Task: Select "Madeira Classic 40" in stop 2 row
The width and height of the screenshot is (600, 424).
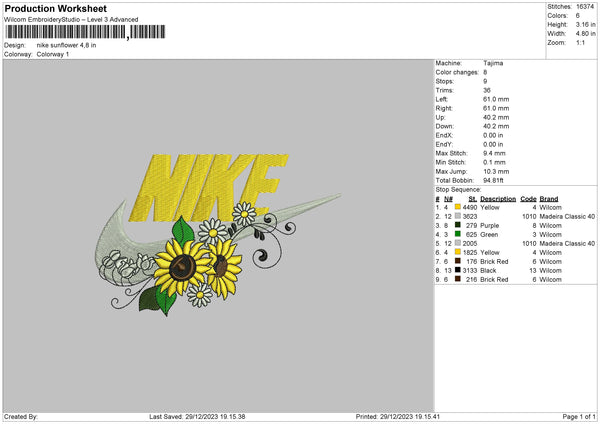Action: coord(567,217)
